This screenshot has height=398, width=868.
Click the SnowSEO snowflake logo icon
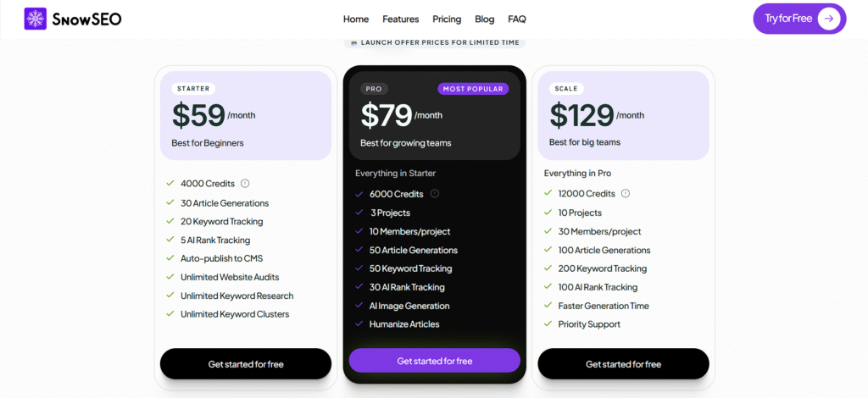tap(36, 19)
